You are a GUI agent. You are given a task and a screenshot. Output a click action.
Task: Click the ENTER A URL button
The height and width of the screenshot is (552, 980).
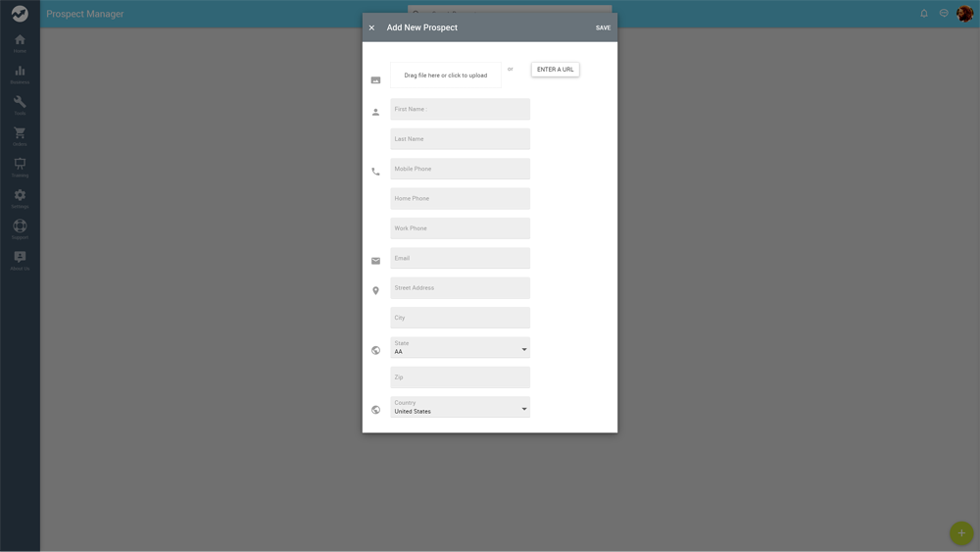tap(555, 70)
